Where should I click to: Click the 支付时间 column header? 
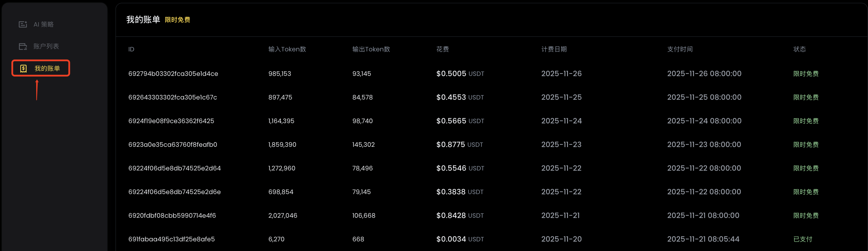[680, 49]
